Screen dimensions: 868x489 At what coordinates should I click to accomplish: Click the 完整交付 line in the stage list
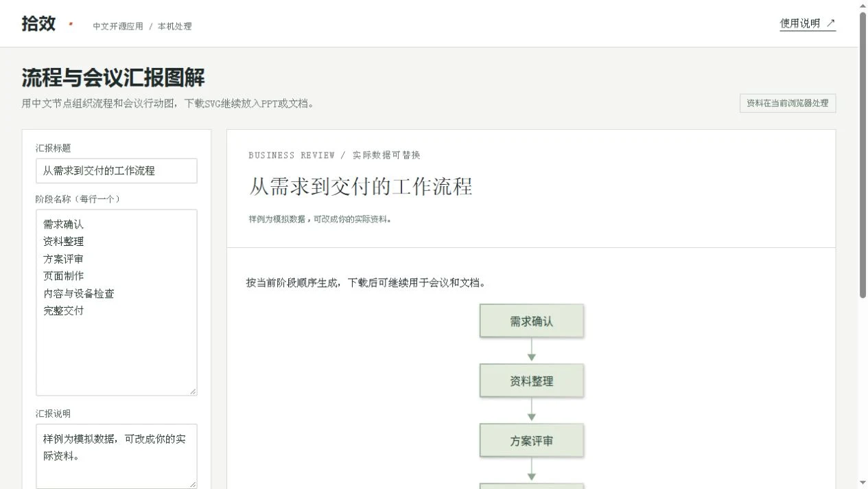coord(64,310)
